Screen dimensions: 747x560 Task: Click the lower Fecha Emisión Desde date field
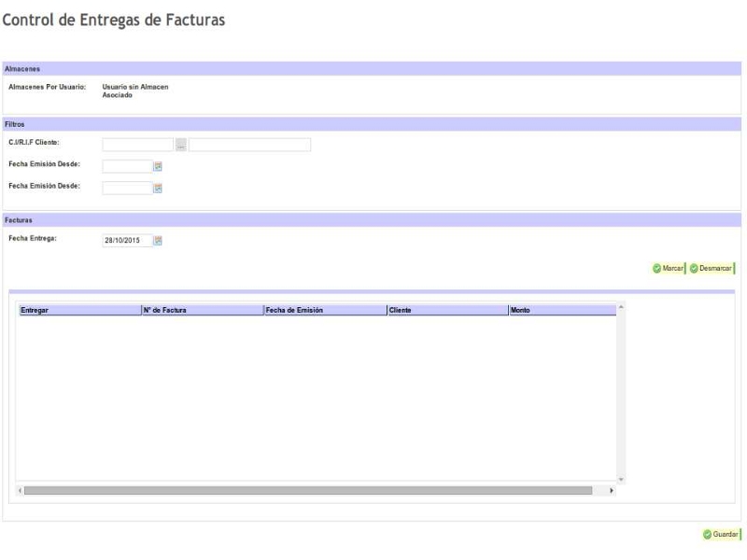pyautogui.click(x=126, y=188)
